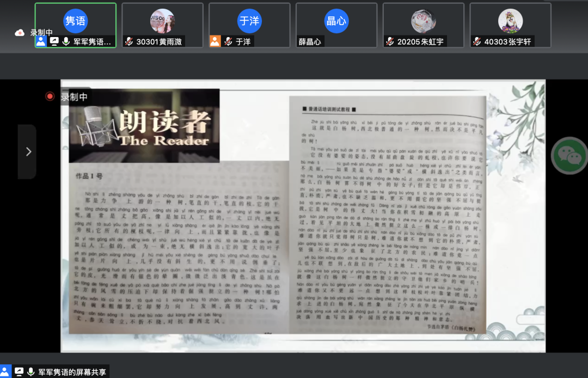Screen dimensions: 588x378
Task: Click the red recording dot on shared screen
Action: tap(50, 96)
